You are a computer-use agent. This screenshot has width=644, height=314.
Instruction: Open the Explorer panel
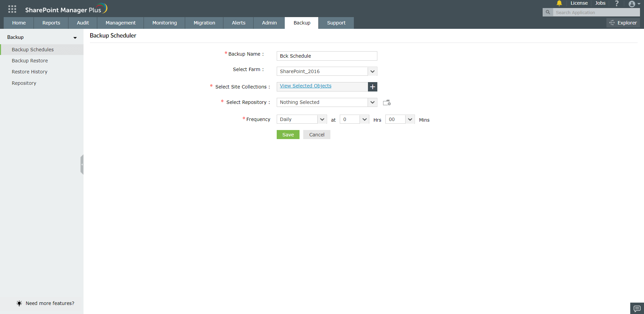(x=623, y=23)
